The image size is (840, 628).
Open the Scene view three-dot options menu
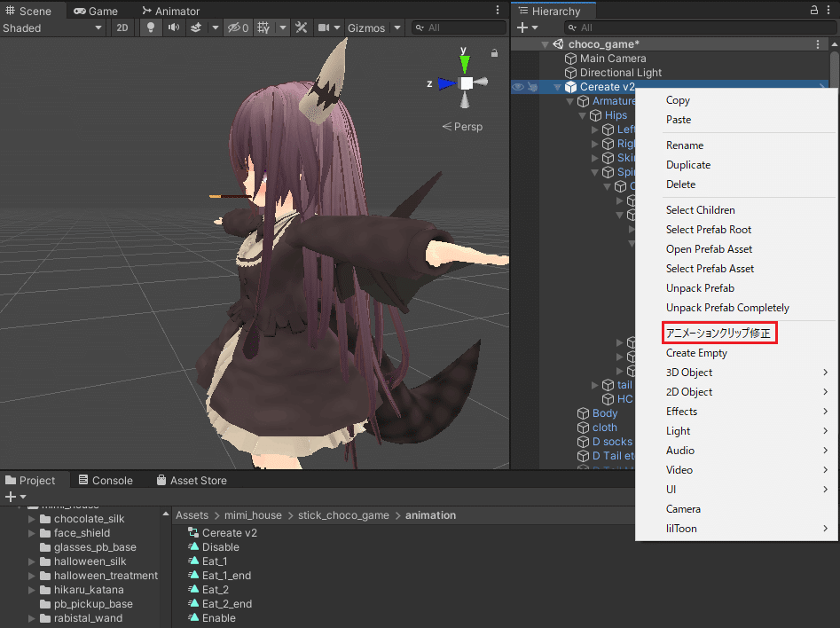pos(498,10)
